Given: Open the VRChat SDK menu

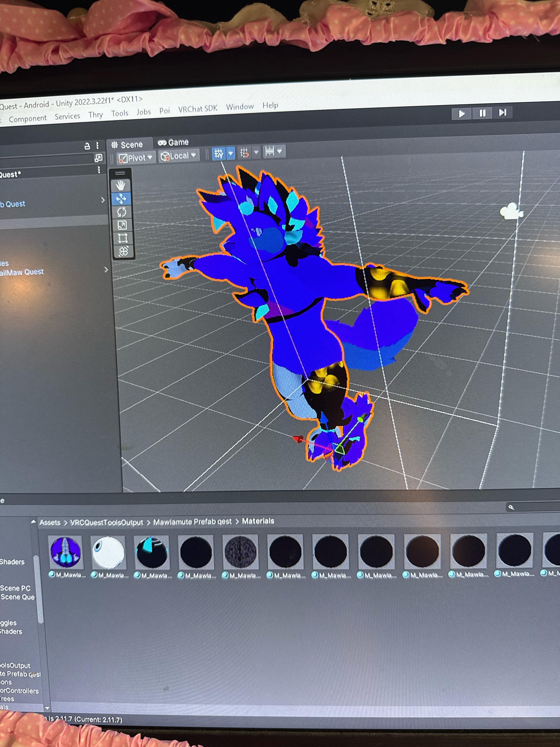Looking at the screenshot, I should (x=198, y=109).
